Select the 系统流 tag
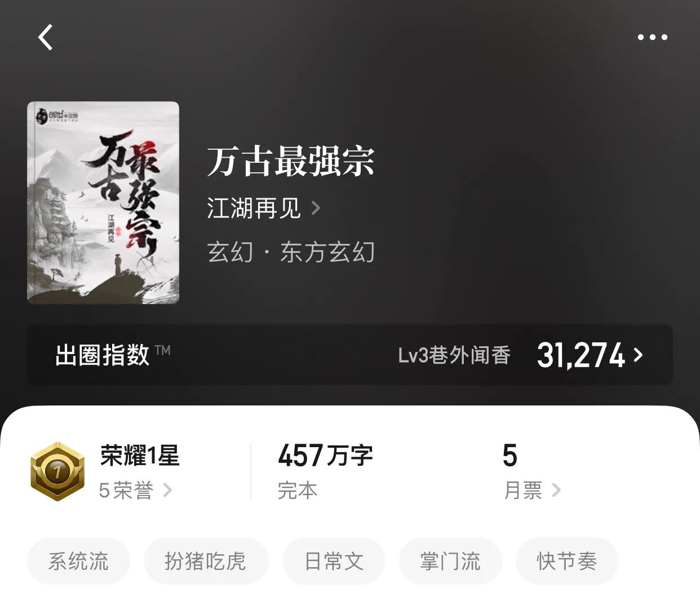Screen dimensions: 700x602 click(78, 561)
